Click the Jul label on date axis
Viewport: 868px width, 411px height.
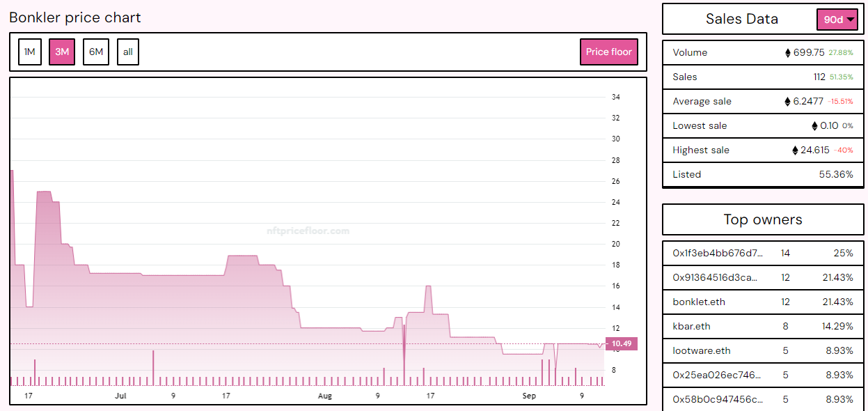click(x=120, y=396)
